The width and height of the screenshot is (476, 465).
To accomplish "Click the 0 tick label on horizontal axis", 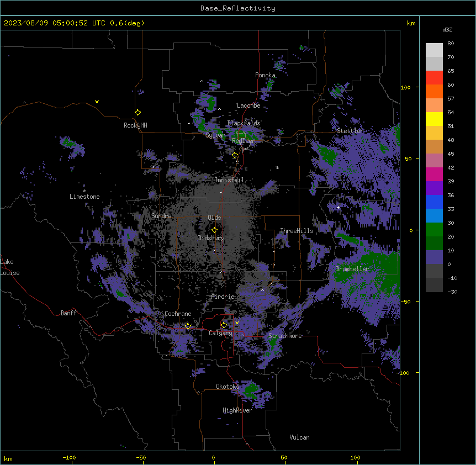I will point(213,458).
